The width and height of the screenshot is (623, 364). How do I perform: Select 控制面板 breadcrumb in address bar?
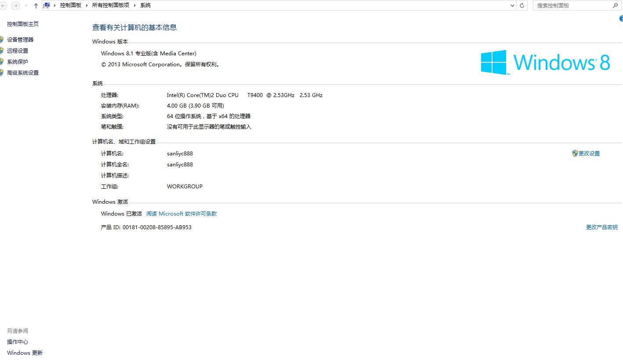71,5
